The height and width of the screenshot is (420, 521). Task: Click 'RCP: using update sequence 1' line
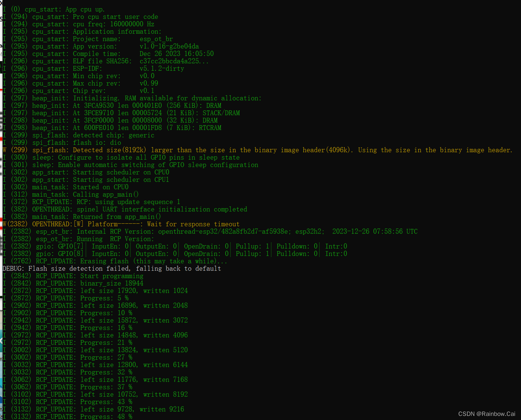point(92,202)
